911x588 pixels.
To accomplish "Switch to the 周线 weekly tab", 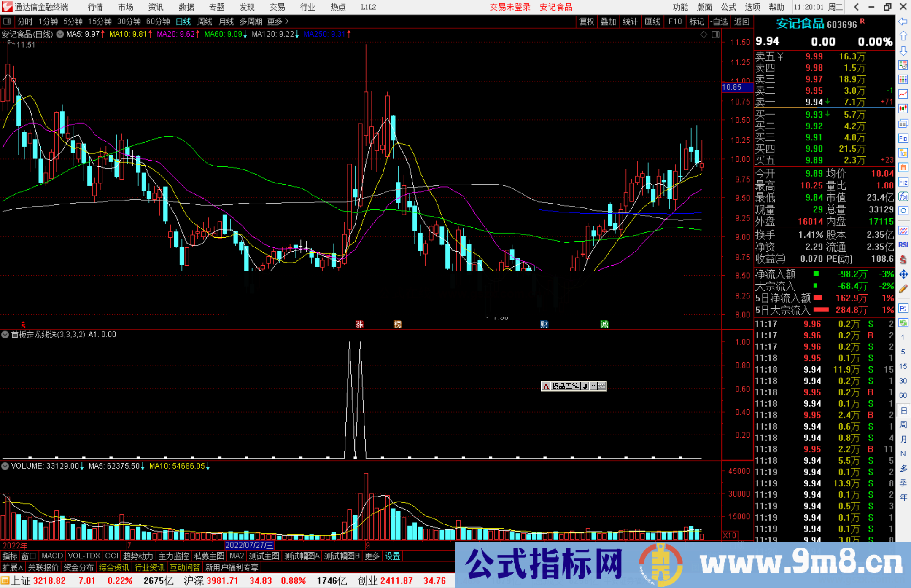I will tap(205, 21).
